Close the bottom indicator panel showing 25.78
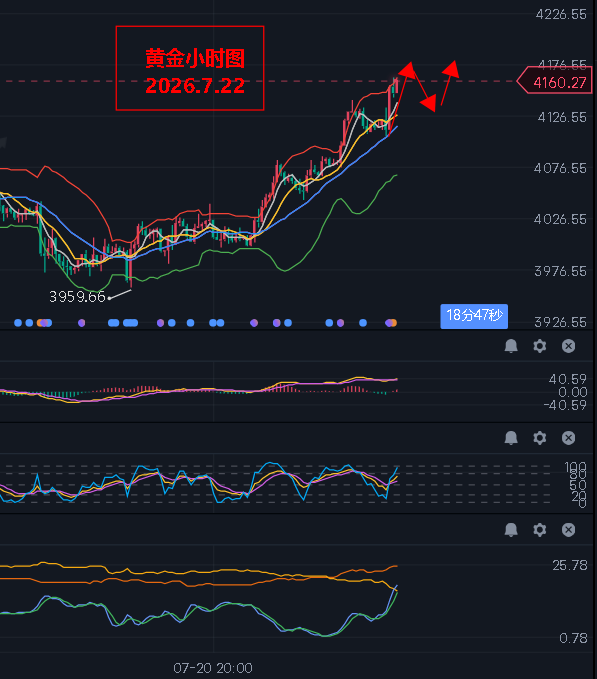Screen dimensions: 597x679 tap(568, 530)
